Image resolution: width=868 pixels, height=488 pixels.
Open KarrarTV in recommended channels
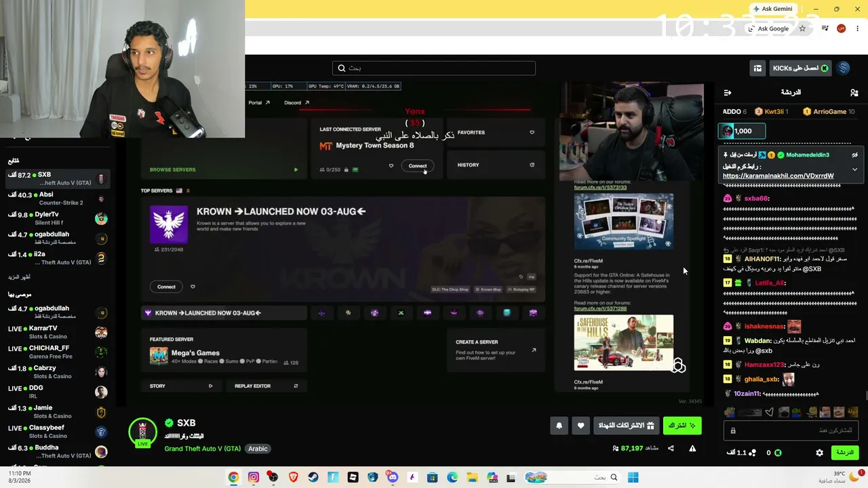coord(58,332)
